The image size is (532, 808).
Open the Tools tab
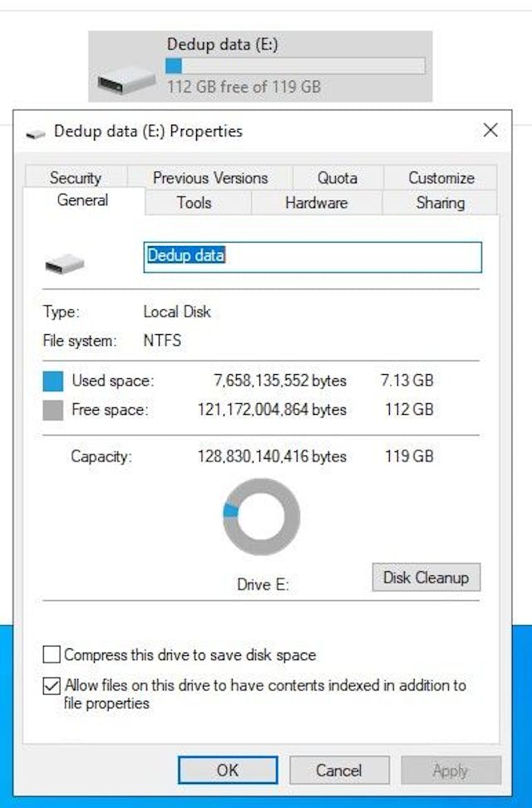click(x=194, y=203)
